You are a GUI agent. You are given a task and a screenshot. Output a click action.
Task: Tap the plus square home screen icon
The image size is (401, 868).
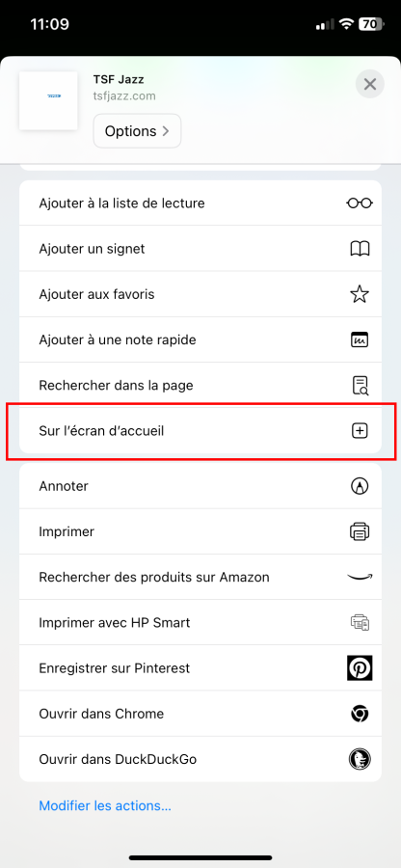tap(360, 431)
